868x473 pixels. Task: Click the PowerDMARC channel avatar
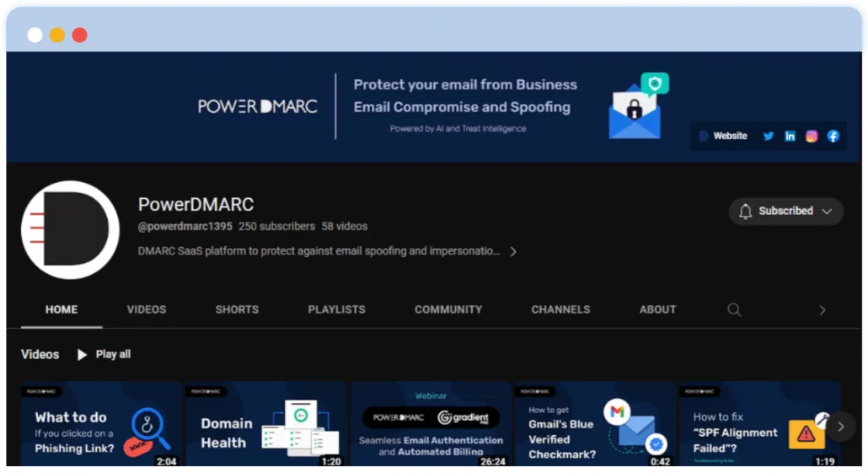click(70, 230)
